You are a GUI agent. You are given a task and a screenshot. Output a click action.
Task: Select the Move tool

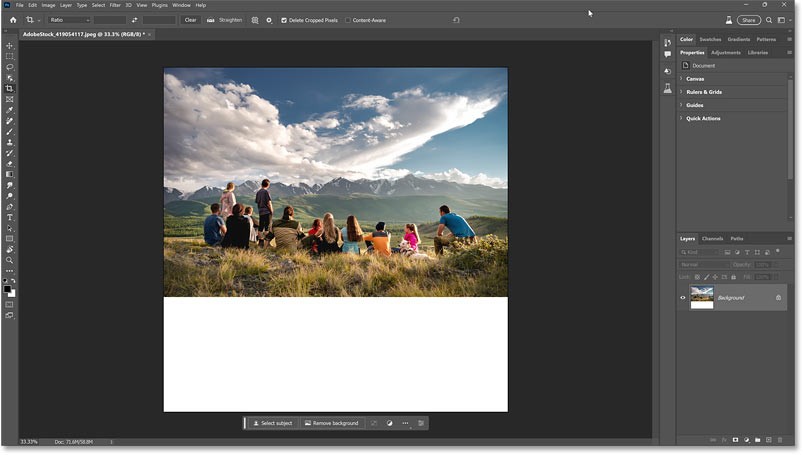(10, 46)
